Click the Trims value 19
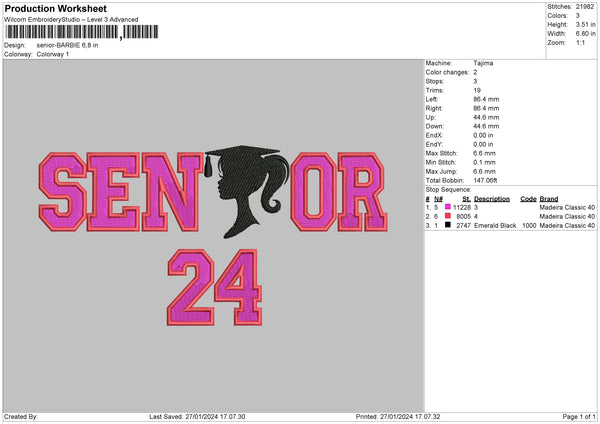 pyautogui.click(x=477, y=90)
